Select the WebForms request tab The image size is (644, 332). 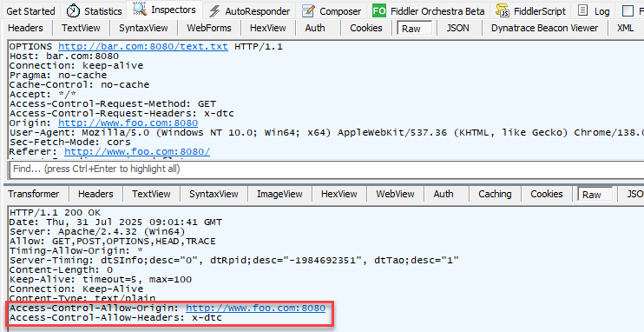click(209, 28)
